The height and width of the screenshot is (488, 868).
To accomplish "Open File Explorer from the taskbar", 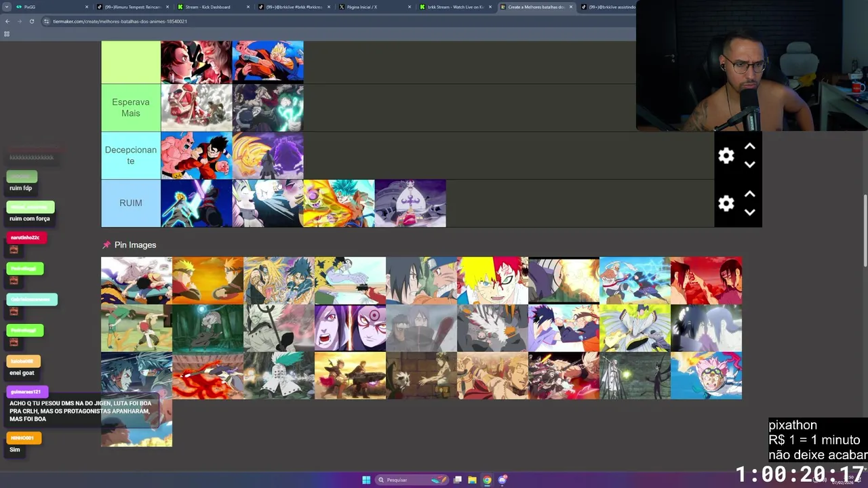I will coord(472,480).
